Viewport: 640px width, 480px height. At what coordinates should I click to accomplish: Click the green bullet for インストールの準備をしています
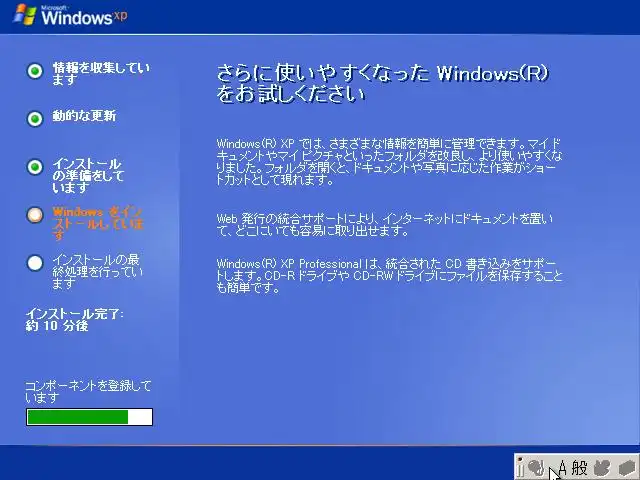tap(35, 167)
